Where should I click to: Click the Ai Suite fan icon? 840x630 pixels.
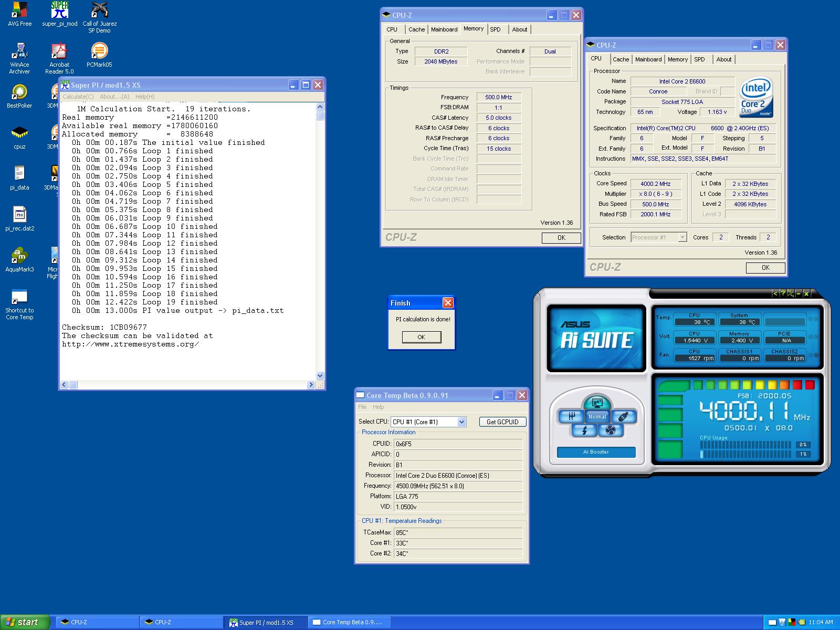pos(610,430)
